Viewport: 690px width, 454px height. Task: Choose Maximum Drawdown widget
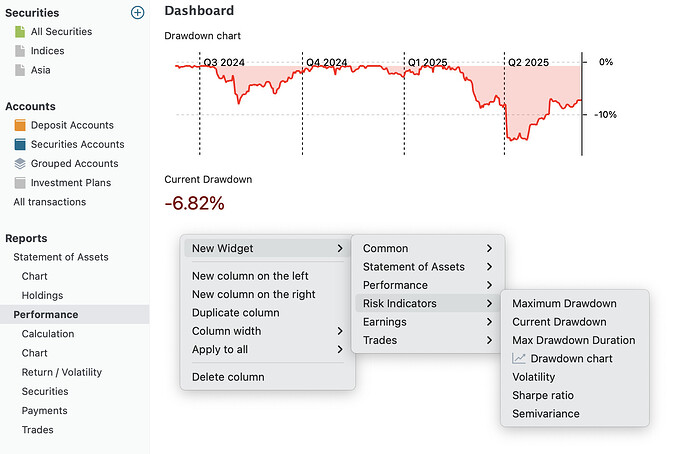coord(564,303)
